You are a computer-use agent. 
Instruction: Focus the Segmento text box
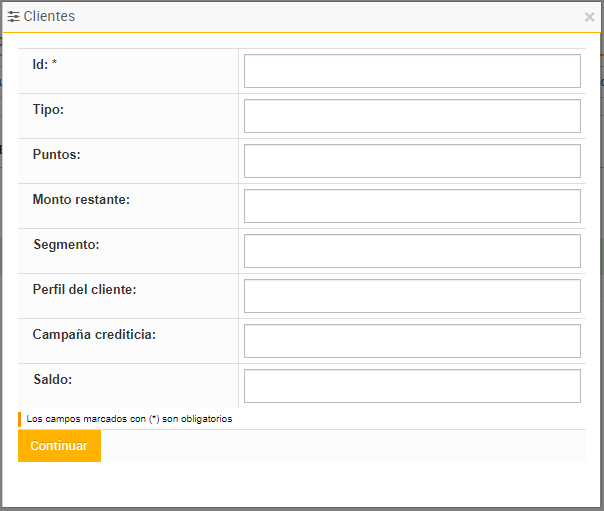(412, 251)
